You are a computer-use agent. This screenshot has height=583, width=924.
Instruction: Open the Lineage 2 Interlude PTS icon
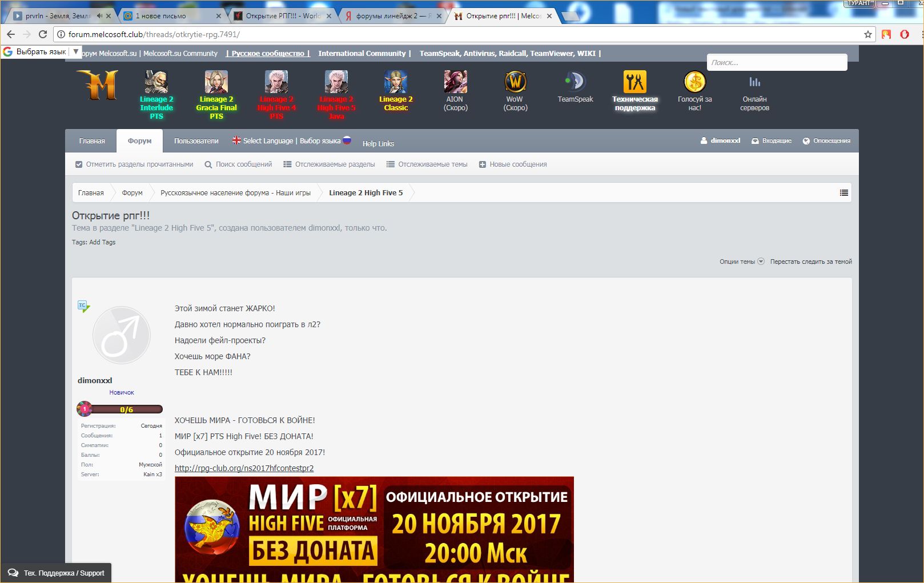[156, 82]
